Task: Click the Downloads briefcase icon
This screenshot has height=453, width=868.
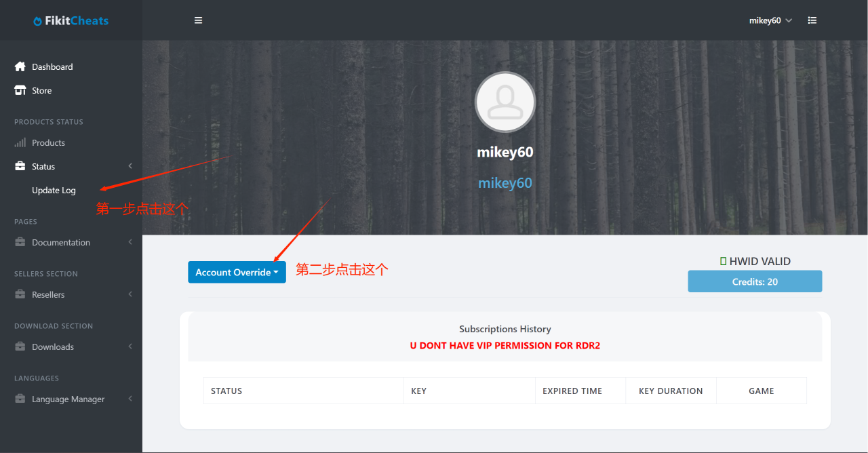Action: coord(20,347)
